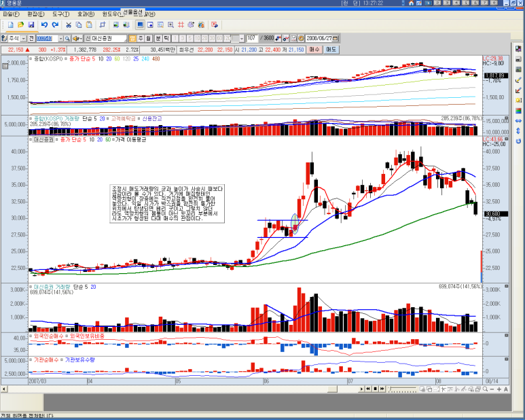Click the Open folder icon
The height and width of the screenshot is (420, 525).
21,24
